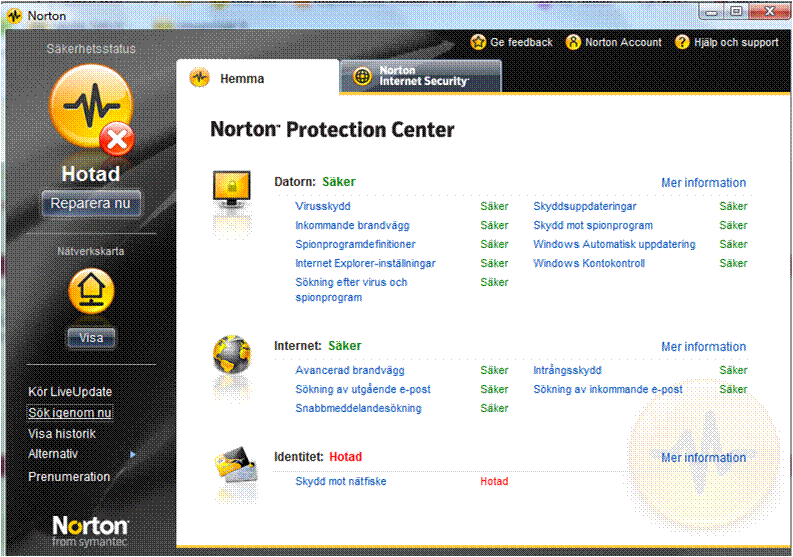Open Norton Account link
Screen dimensions: 793x557
coord(623,42)
